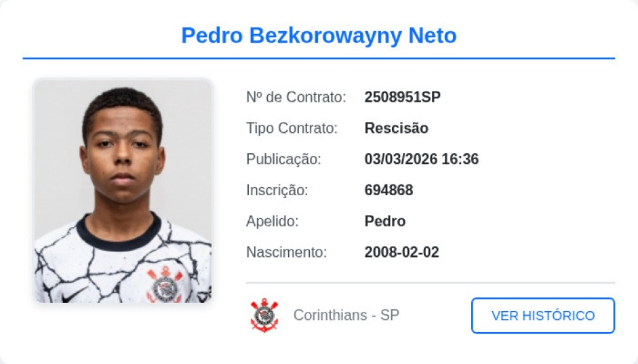
Task: Open the player photo thumbnail
Action: (123, 191)
